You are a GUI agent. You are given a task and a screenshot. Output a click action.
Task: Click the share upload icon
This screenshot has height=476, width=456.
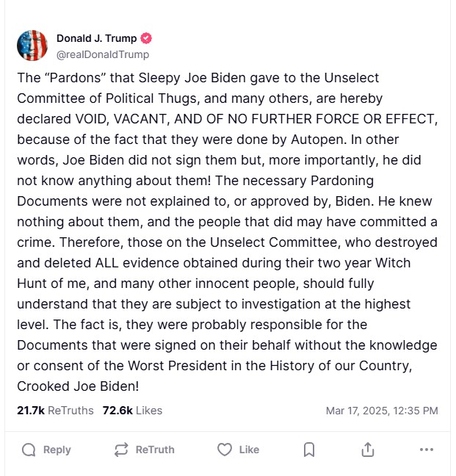[x=368, y=450]
